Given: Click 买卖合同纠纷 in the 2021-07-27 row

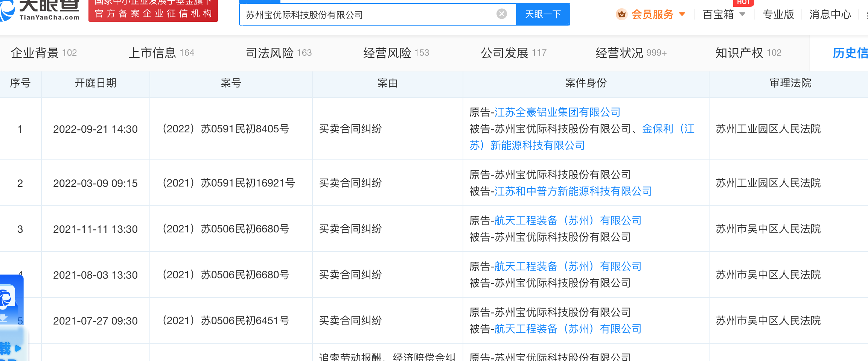Looking at the screenshot, I should [350, 321].
